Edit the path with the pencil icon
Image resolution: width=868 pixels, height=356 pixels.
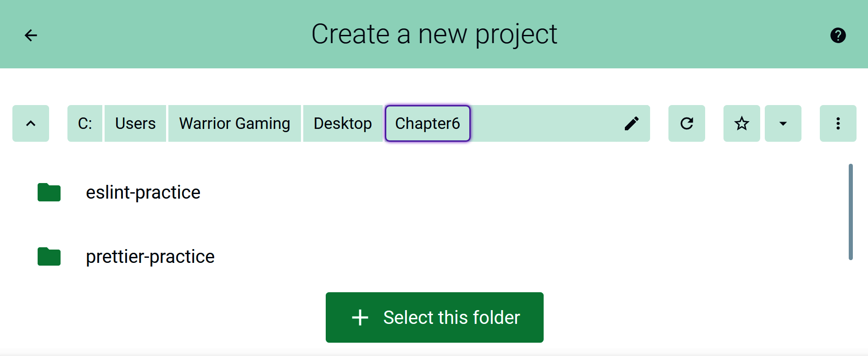(x=631, y=123)
